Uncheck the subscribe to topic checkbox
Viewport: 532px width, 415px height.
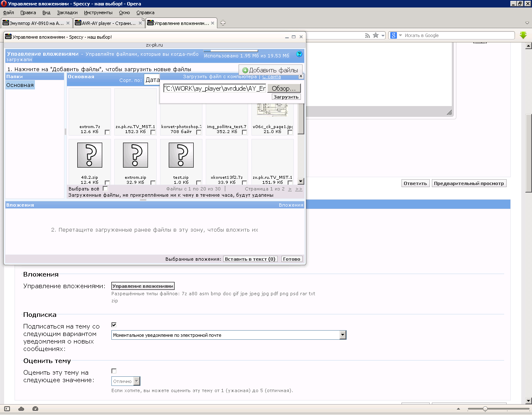click(x=114, y=325)
